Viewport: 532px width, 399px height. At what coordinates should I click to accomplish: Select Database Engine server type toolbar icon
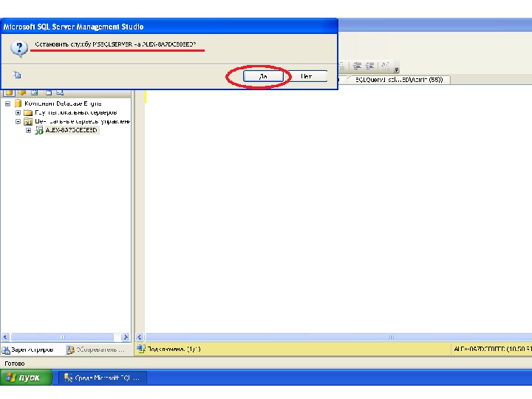tap(9, 92)
